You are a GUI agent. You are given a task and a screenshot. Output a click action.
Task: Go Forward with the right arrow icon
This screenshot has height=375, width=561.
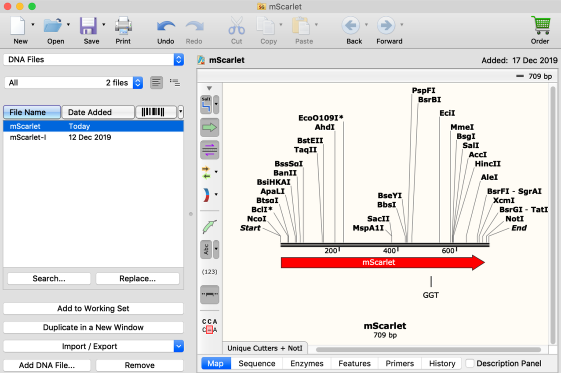click(x=386, y=25)
